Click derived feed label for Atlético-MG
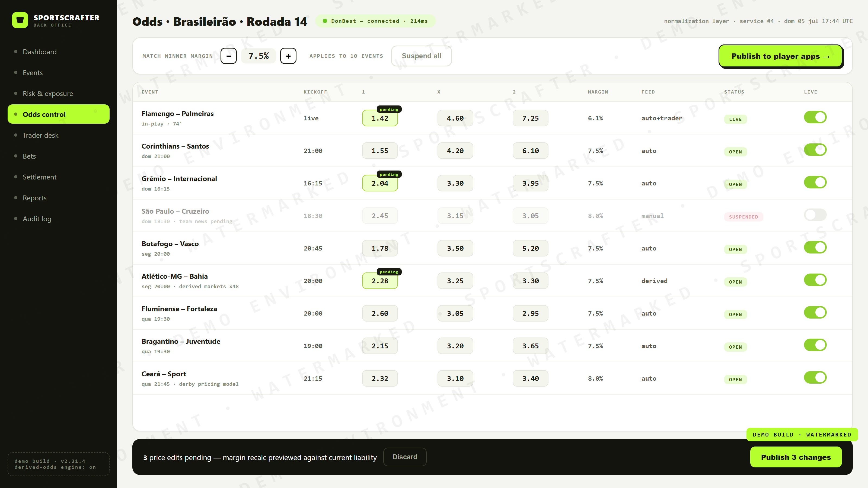Screen dimensions: 868x488 [654, 281]
